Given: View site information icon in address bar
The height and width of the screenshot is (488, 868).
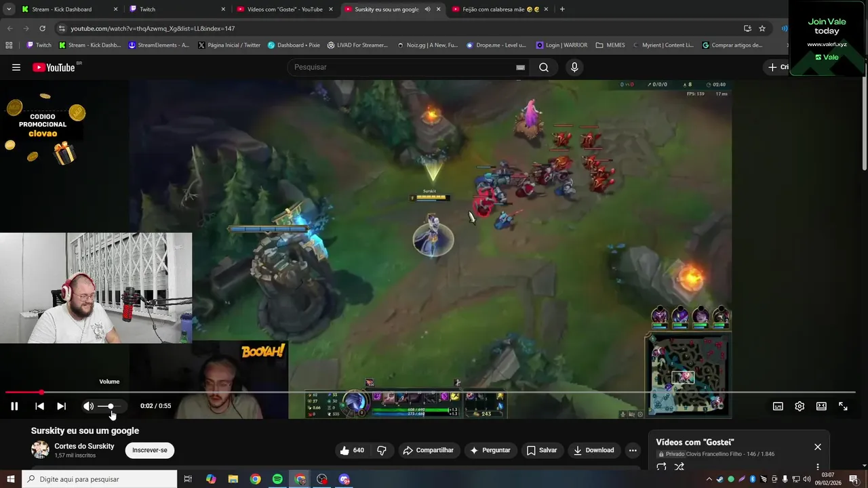Looking at the screenshot, I should (62, 28).
